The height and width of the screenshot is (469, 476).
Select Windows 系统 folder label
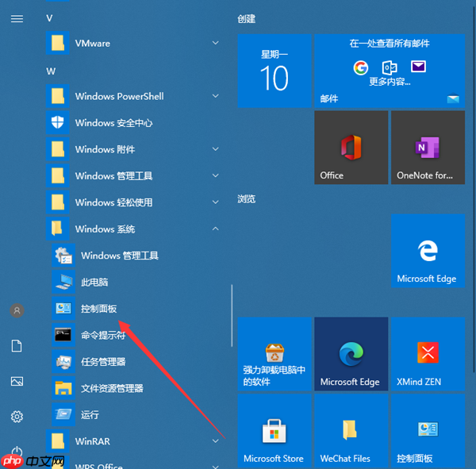point(105,229)
